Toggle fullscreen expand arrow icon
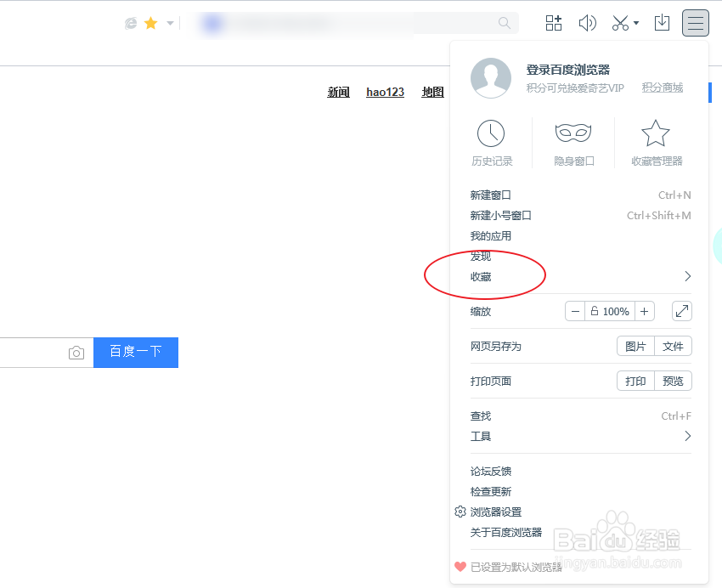 (682, 311)
